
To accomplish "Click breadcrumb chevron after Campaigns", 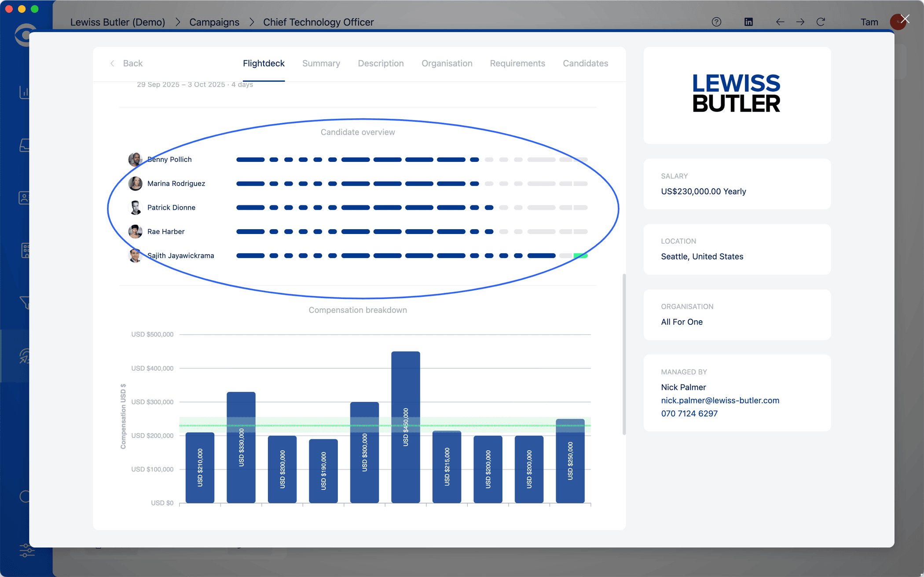I will tap(252, 22).
